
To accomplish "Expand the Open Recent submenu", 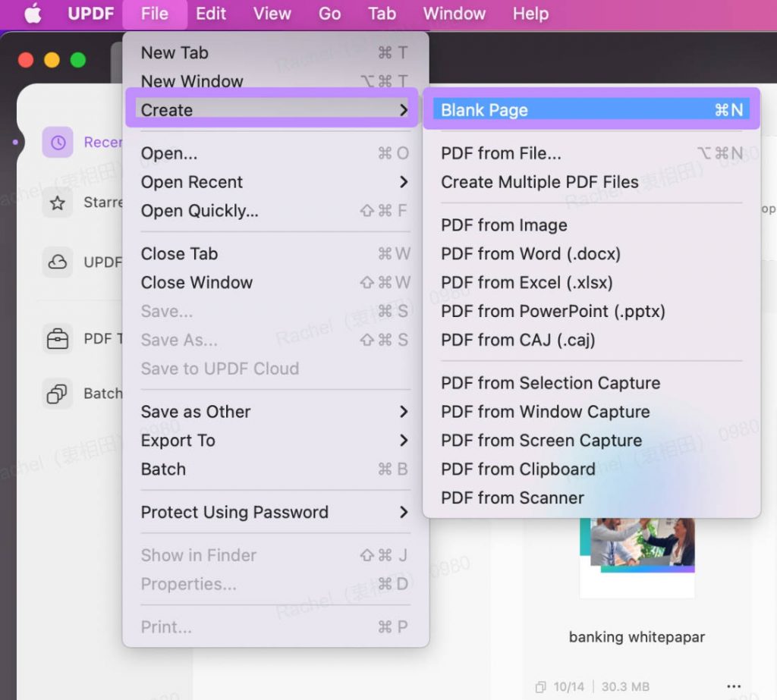I will (275, 182).
